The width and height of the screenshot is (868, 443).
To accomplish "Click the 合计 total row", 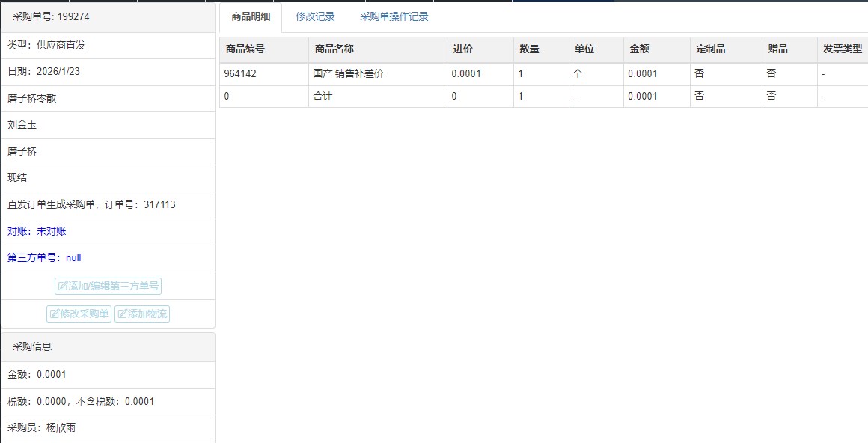I will [323, 96].
